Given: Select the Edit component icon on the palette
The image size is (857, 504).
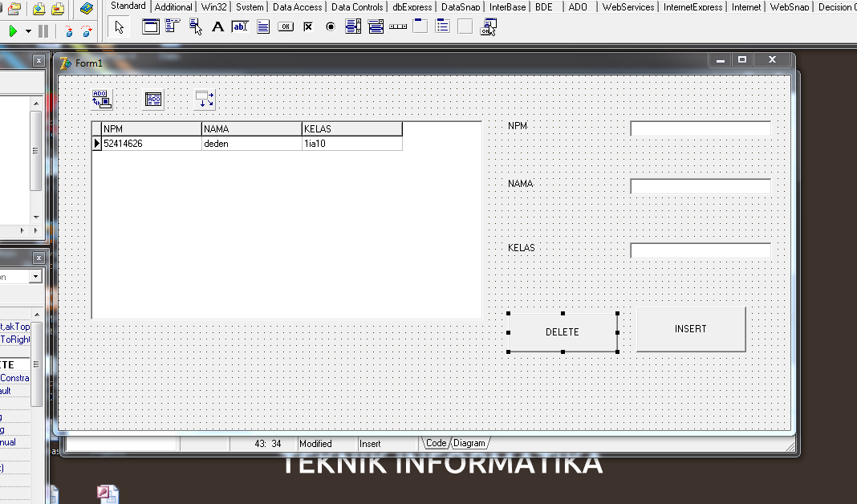Looking at the screenshot, I should tap(240, 26).
